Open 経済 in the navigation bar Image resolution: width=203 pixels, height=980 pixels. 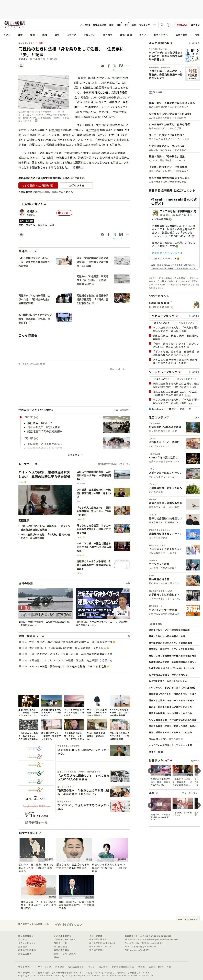coord(32,35)
